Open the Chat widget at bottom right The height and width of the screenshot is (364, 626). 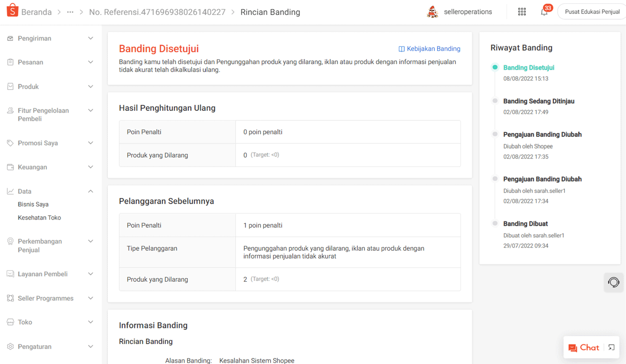(587, 347)
